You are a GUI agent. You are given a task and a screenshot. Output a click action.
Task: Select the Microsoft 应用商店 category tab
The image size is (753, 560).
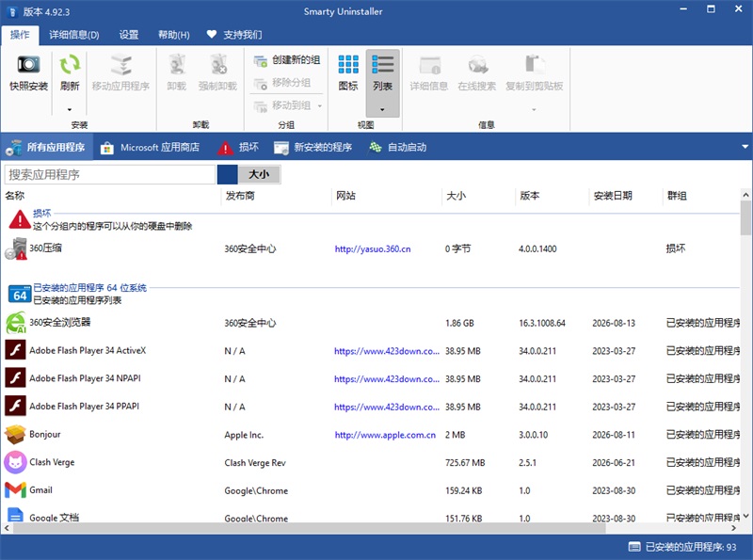click(x=150, y=148)
